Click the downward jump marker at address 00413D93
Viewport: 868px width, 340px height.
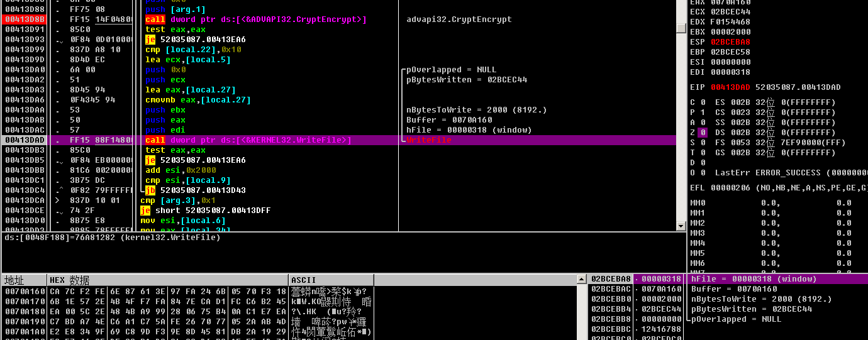tap(58, 40)
